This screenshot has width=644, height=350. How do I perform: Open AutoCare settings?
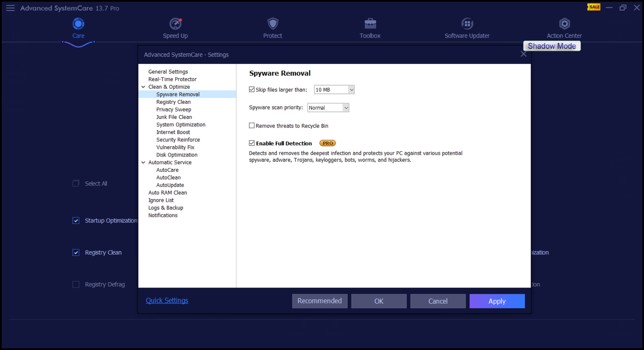coord(167,170)
